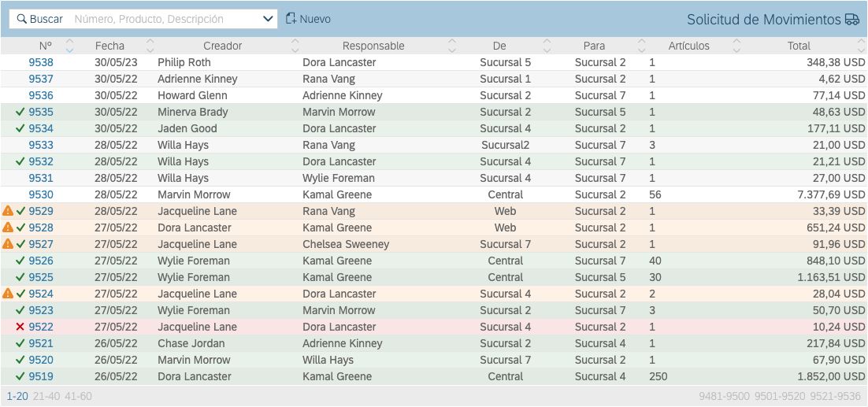Jump to range 9481-9500
This screenshot has width=868, height=407.
click(724, 396)
